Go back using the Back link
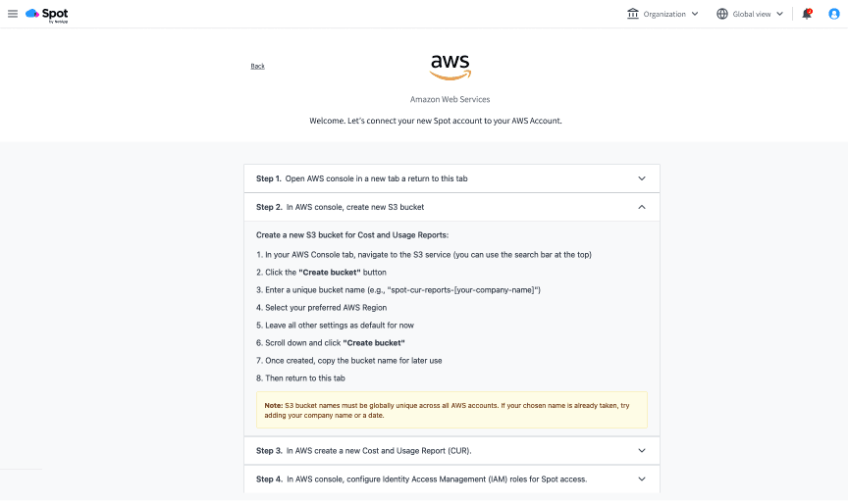This screenshot has width=848, height=504. (x=257, y=66)
